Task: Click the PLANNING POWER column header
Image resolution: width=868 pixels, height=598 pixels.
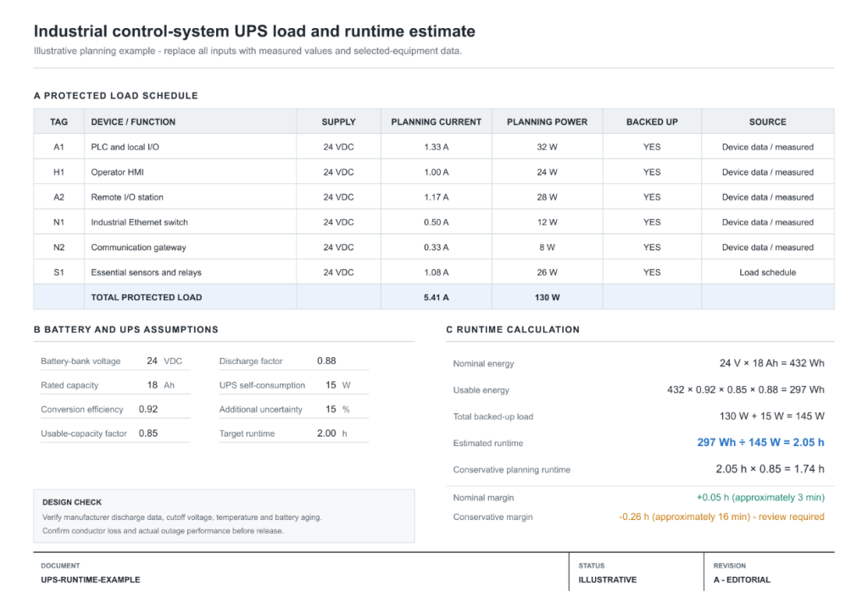Action: pyautogui.click(x=547, y=122)
